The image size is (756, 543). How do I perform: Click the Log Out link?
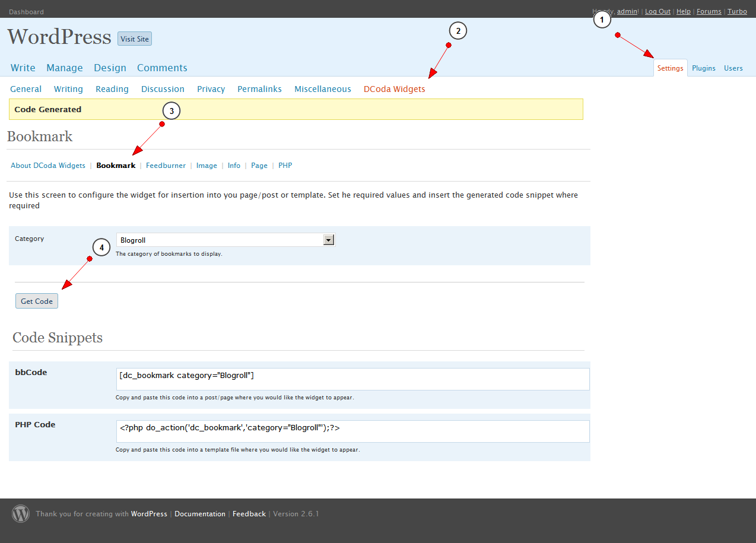coord(657,11)
